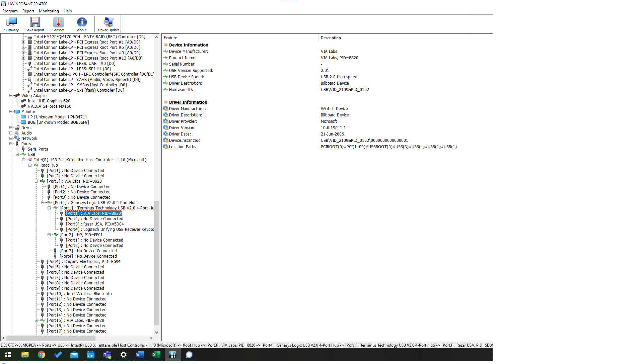Expand the [Port15] : VIA Labs entry
The image size is (643, 364).
tap(37, 320)
